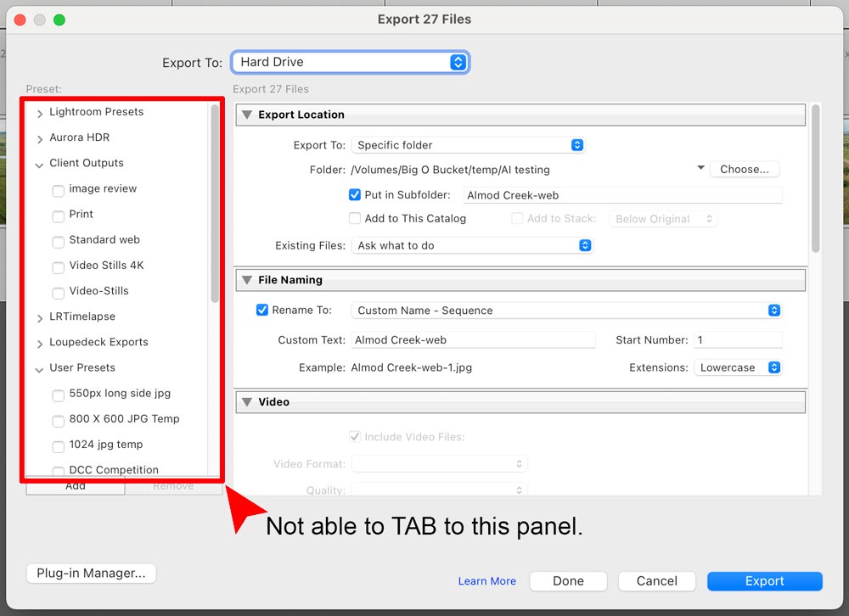Click the example filename Almod Creek-web-1.jpg
The height and width of the screenshot is (616, 849).
[412, 368]
